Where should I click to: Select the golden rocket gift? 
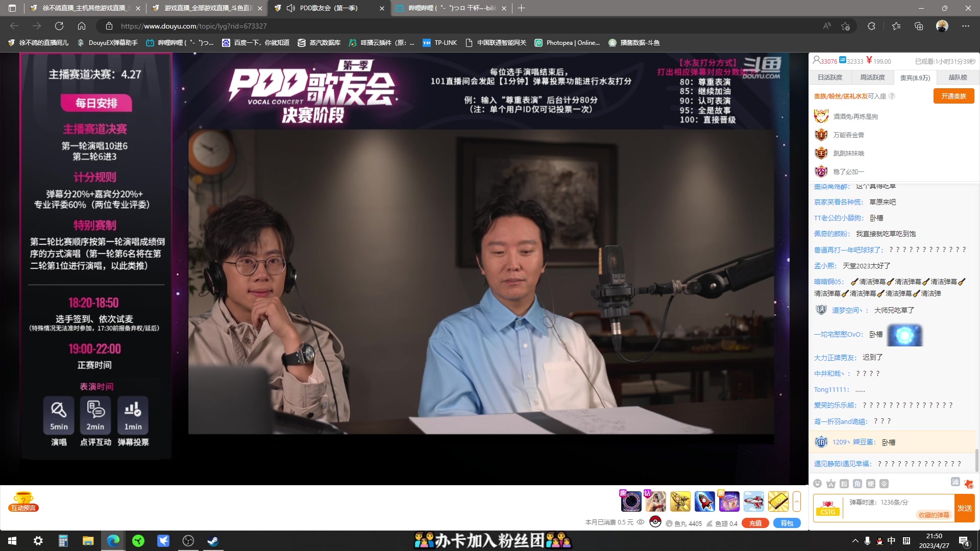[680, 502]
